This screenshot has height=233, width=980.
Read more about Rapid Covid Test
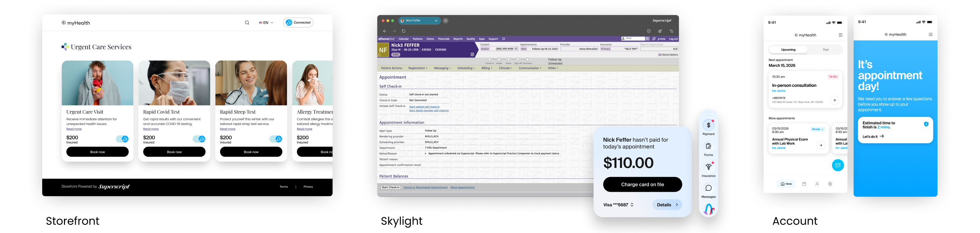point(151,129)
